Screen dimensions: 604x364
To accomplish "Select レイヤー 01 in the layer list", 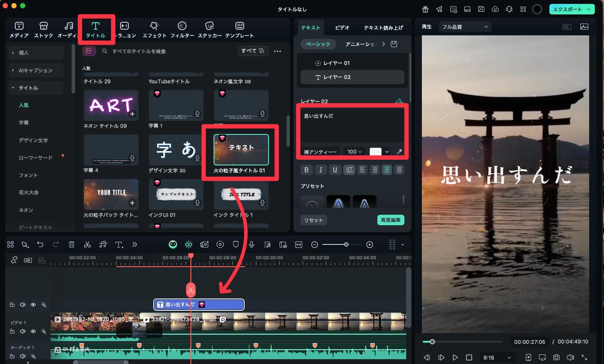I will [352, 63].
